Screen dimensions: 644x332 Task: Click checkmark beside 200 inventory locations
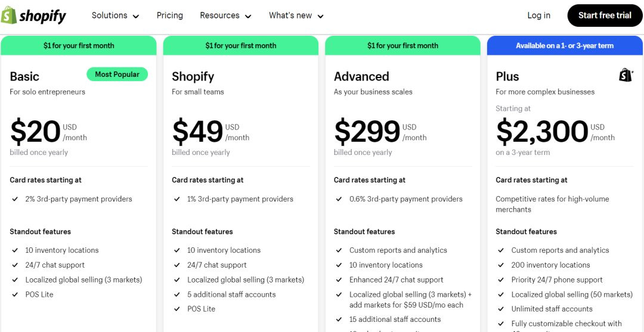coord(501,265)
